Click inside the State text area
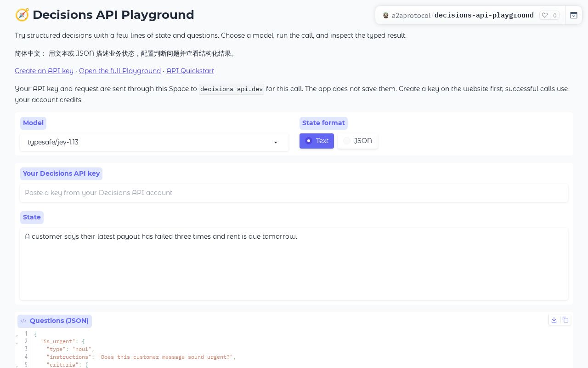This screenshot has height=368, width=588. [294, 264]
